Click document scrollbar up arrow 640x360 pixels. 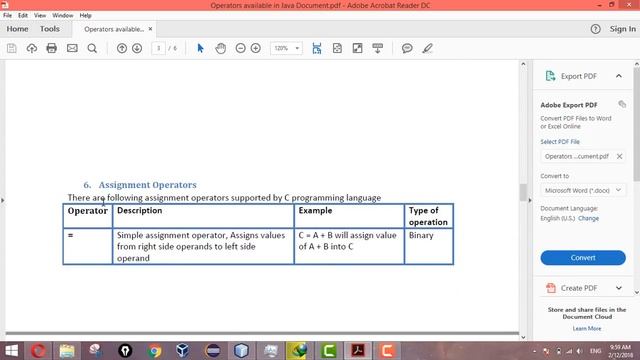523,64
